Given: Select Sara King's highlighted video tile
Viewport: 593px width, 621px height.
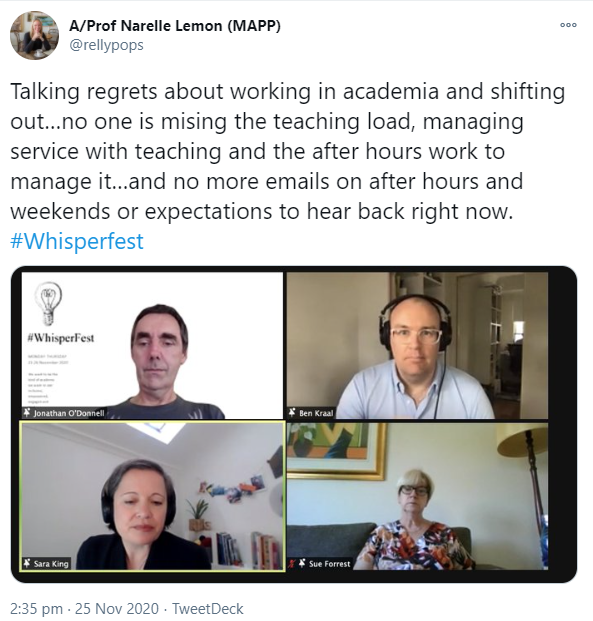Looking at the screenshot, I should [153, 496].
